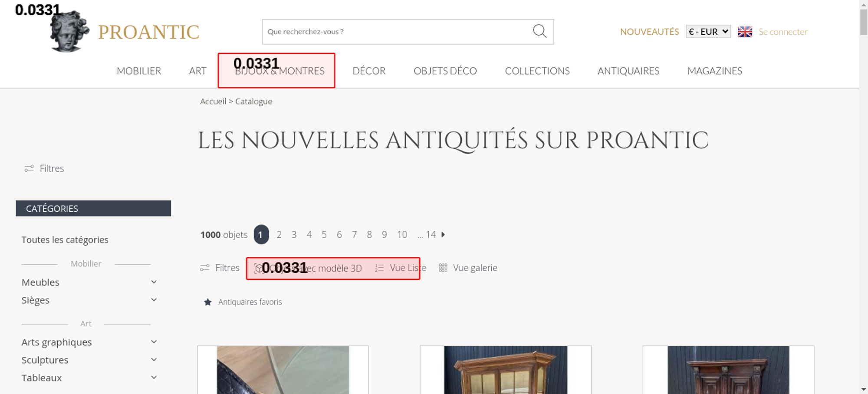Open the EUR currency dropdown
868x394 pixels.
click(708, 32)
